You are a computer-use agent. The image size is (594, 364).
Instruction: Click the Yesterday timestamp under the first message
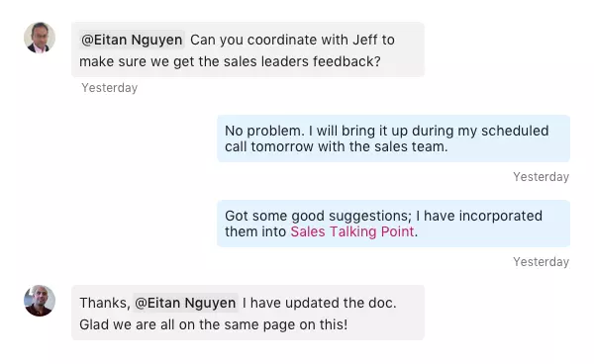pyautogui.click(x=110, y=88)
